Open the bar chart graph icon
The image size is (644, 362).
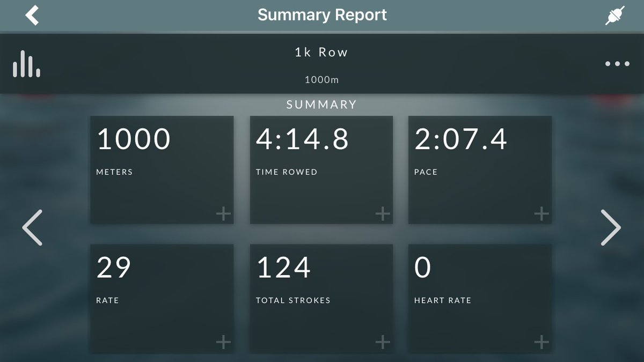point(26,64)
